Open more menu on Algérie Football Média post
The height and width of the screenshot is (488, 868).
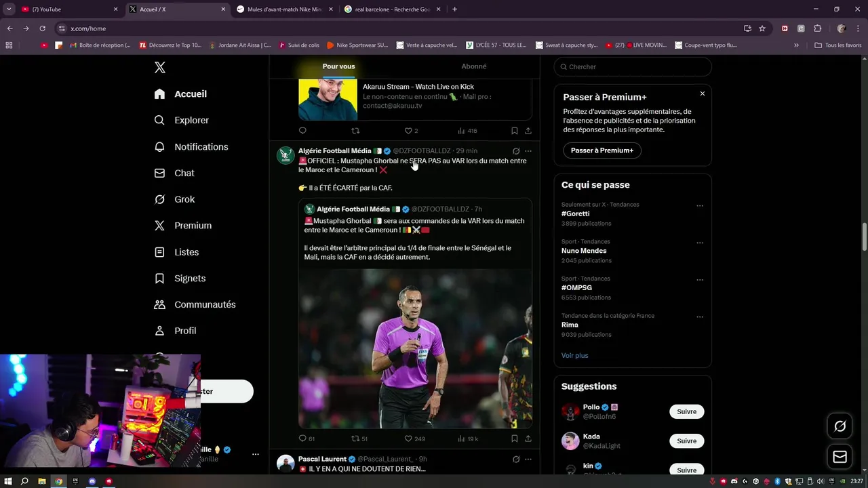[x=528, y=151]
